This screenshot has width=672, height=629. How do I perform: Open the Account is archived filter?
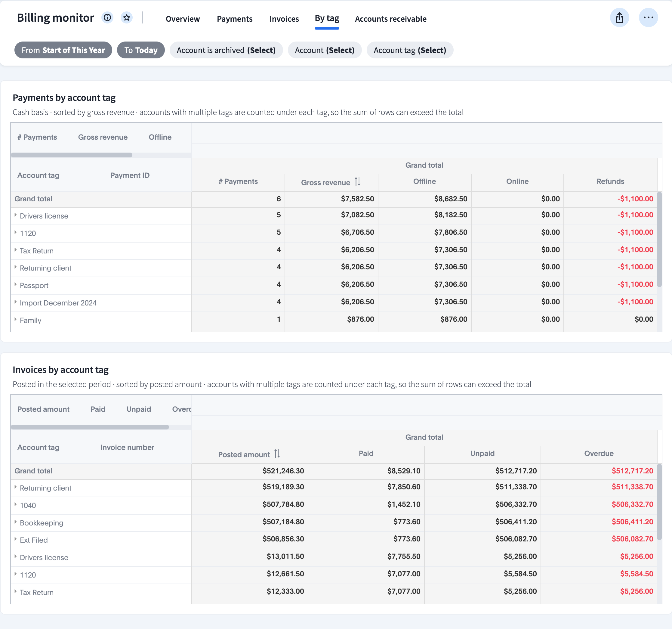(x=226, y=50)
